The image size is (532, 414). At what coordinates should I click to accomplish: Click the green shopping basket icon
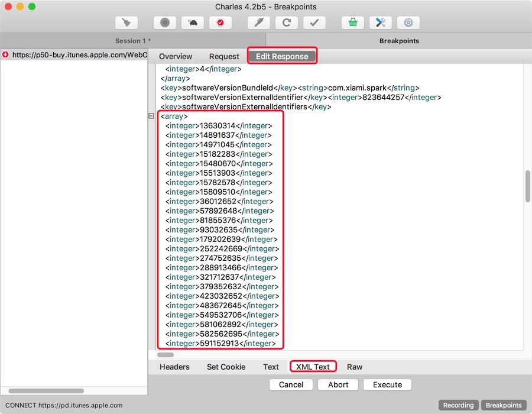coord(353,22)
